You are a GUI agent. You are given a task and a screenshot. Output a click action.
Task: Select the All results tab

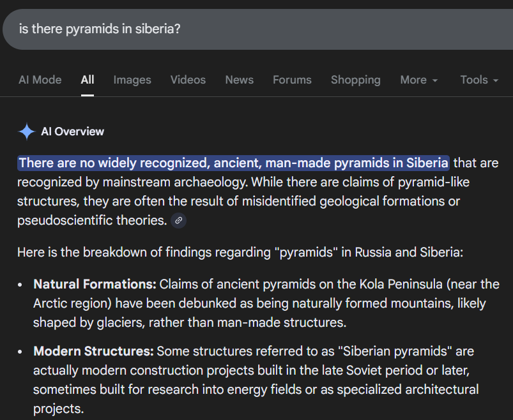click(x=88, y=80)
